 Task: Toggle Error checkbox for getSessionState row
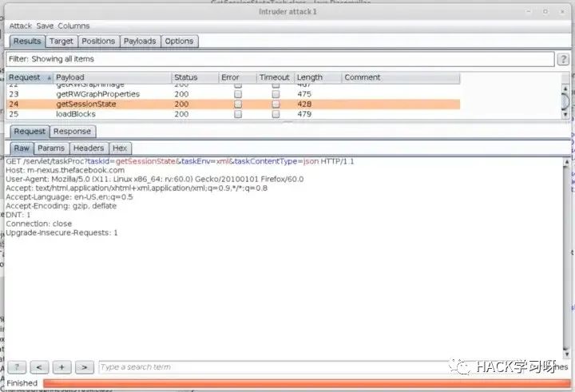(237, 104)
